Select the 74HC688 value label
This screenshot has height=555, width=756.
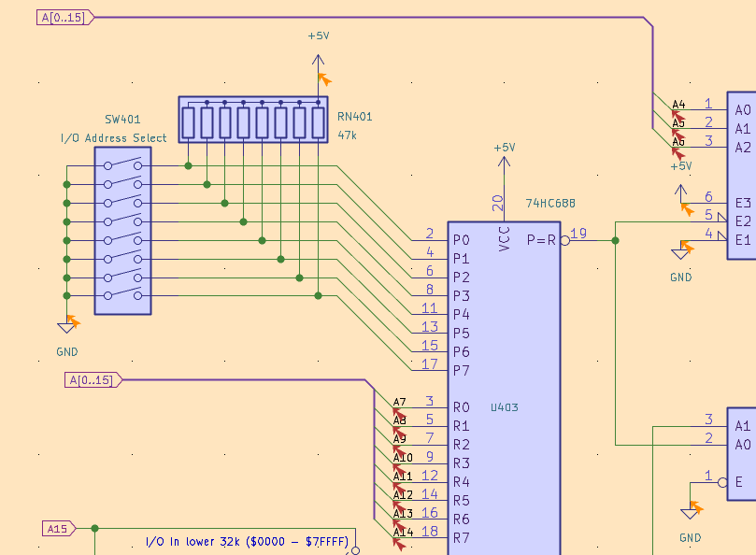coord(552,203)
